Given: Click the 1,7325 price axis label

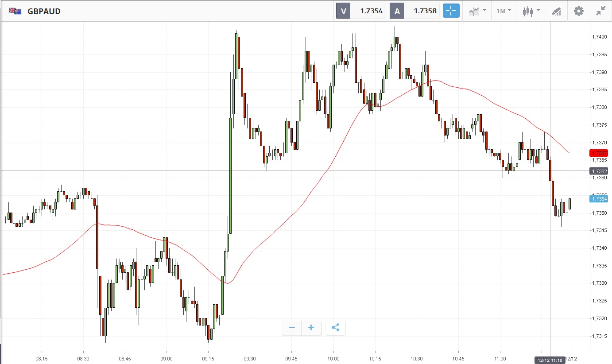Looking at the screenshot, I should (599, 301).
